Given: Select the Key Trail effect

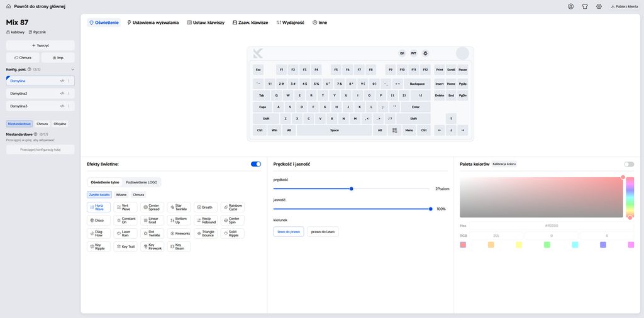Looking at the screenshot, I should (125, 246).
